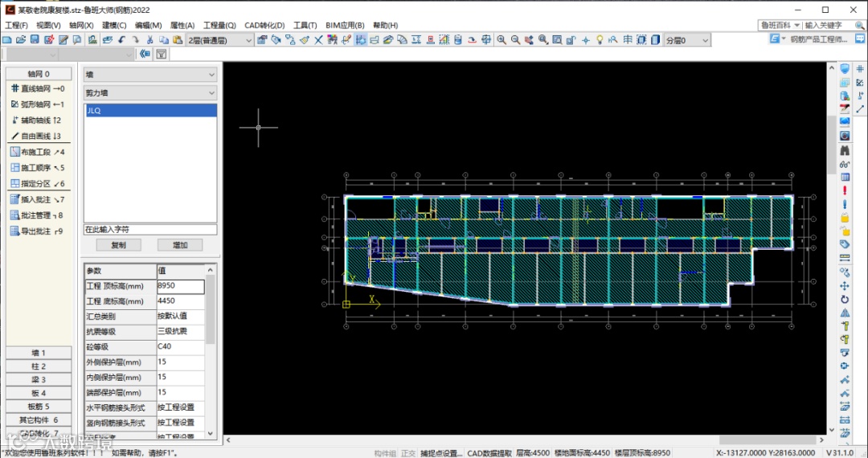The height and width of the screenshot is (458, 868).
Task: Click the undo arrow icon
Action: (122, 40)
